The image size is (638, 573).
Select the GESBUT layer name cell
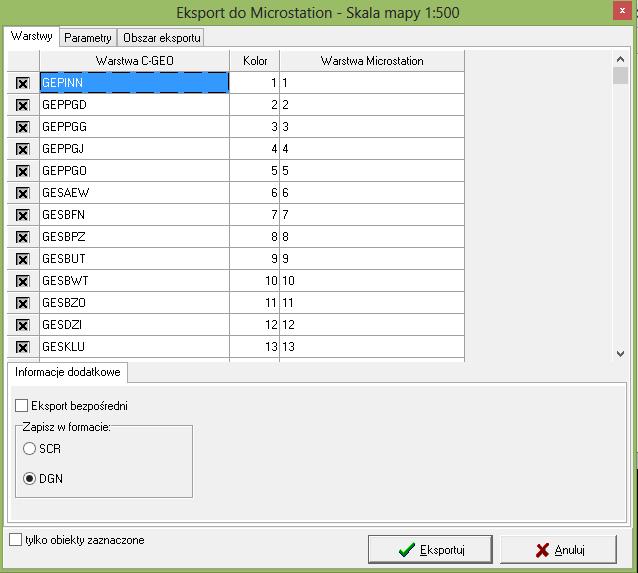135,258
